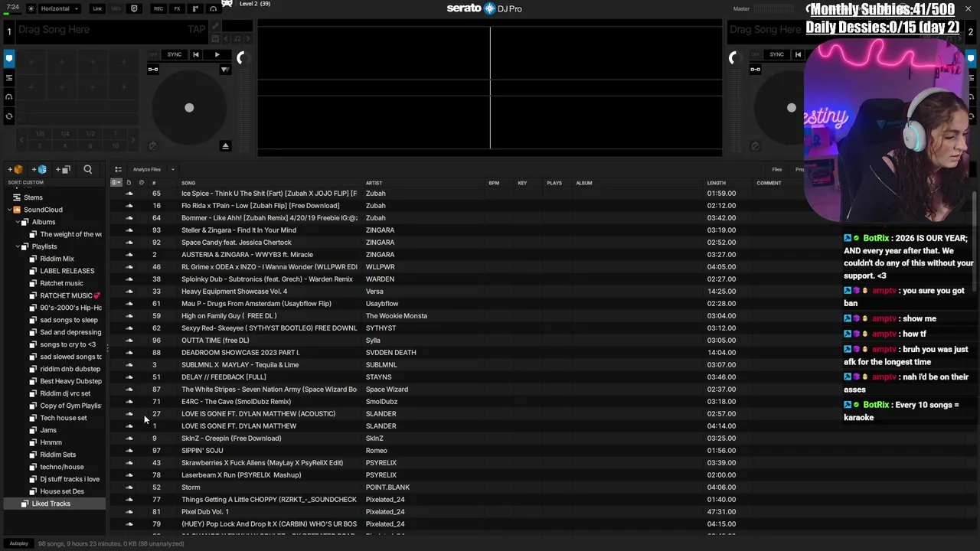Add a new smart crate

pos(39,169)
